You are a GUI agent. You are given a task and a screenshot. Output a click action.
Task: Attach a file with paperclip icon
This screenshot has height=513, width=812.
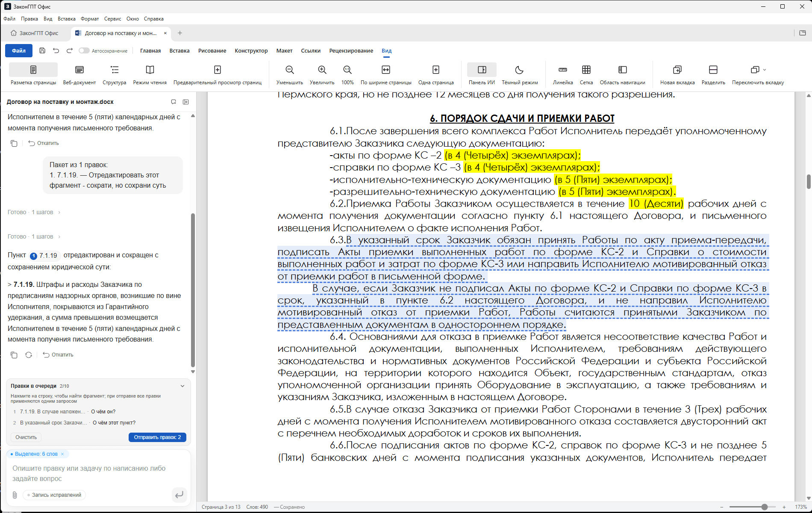pyautogui.click(x=15, y=495)
